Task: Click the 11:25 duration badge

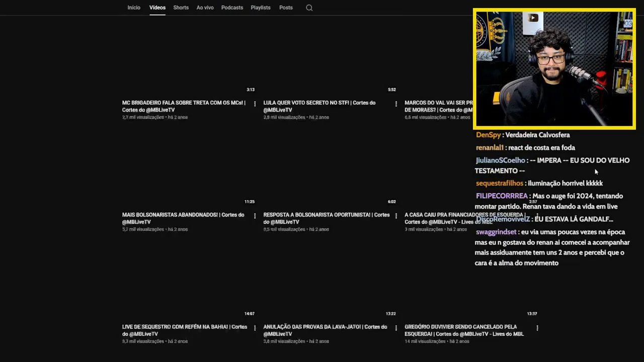Action: (x=250, y=202)
